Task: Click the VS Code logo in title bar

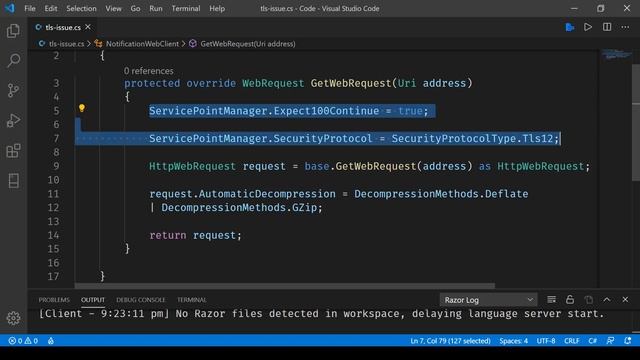Action: pos(10,8)
